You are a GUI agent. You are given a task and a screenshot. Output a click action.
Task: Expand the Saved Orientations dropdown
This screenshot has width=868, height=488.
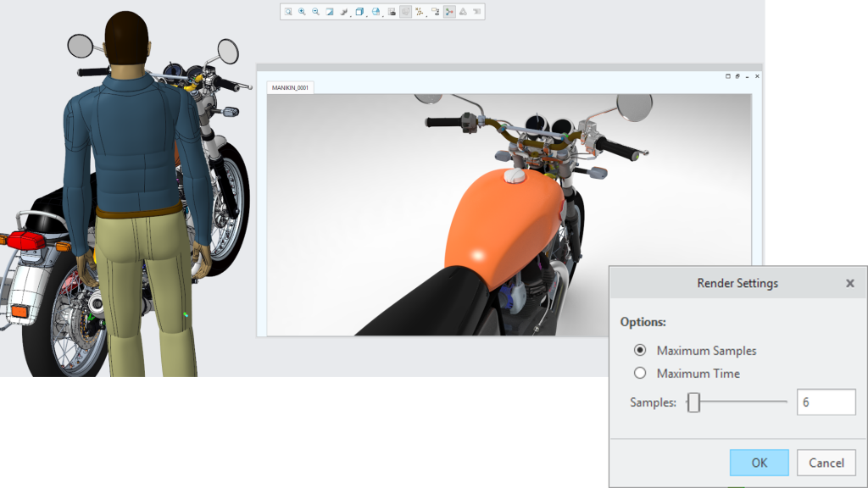coord(376,12)
